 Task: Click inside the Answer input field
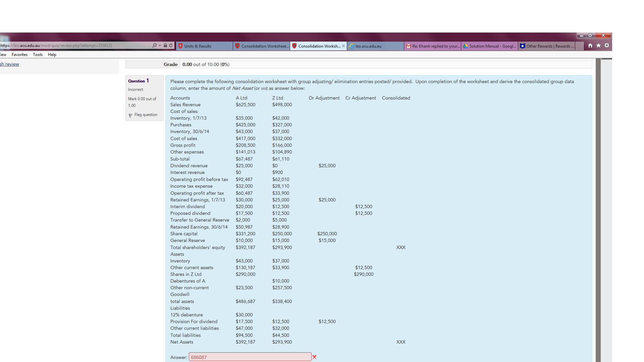click(250, 357)
